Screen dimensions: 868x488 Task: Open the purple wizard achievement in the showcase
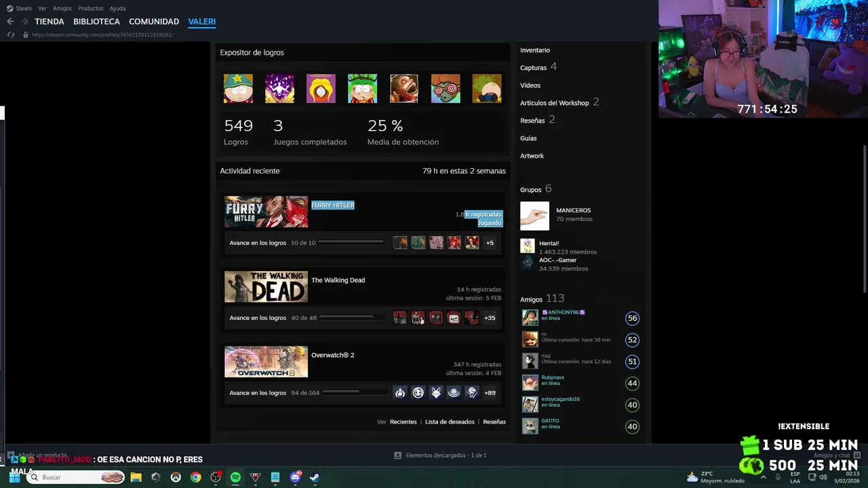click(279, 89)
